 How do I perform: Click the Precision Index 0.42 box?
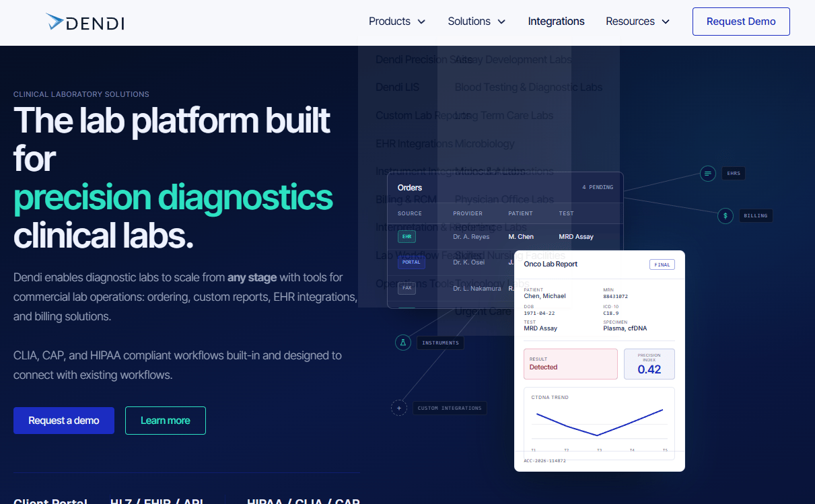click(x=649, y=364)
